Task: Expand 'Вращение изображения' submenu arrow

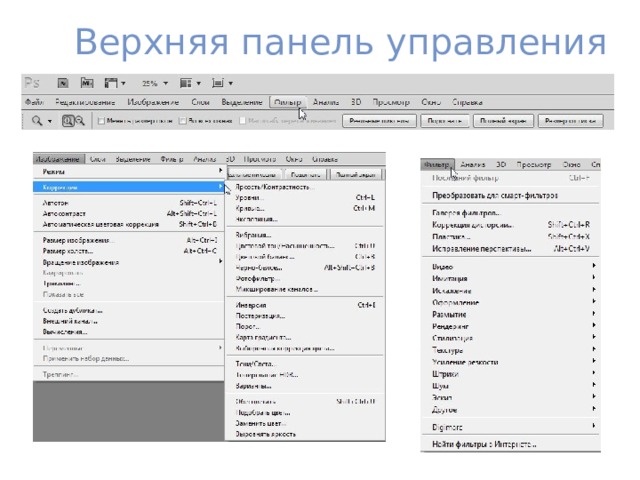Action: click(220, 261)
